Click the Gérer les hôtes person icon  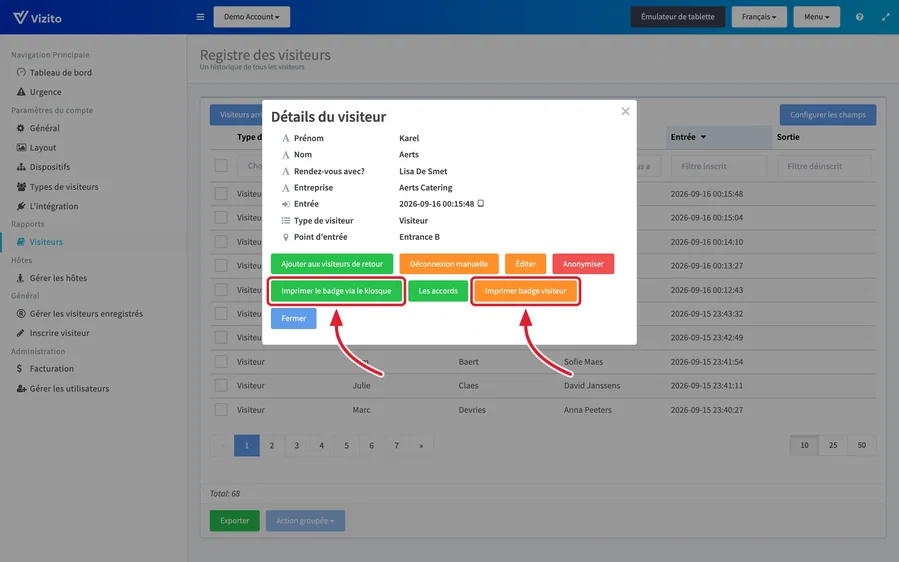(21, 278)
